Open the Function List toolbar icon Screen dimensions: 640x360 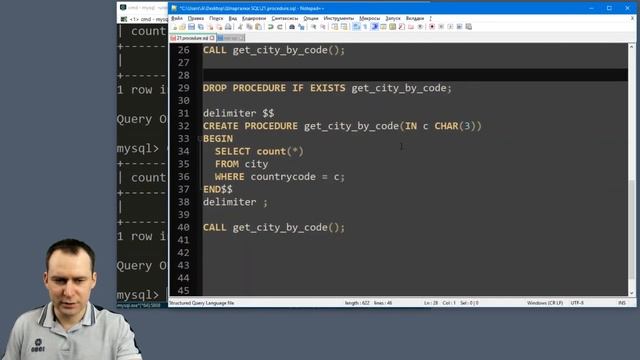point(402,27)
